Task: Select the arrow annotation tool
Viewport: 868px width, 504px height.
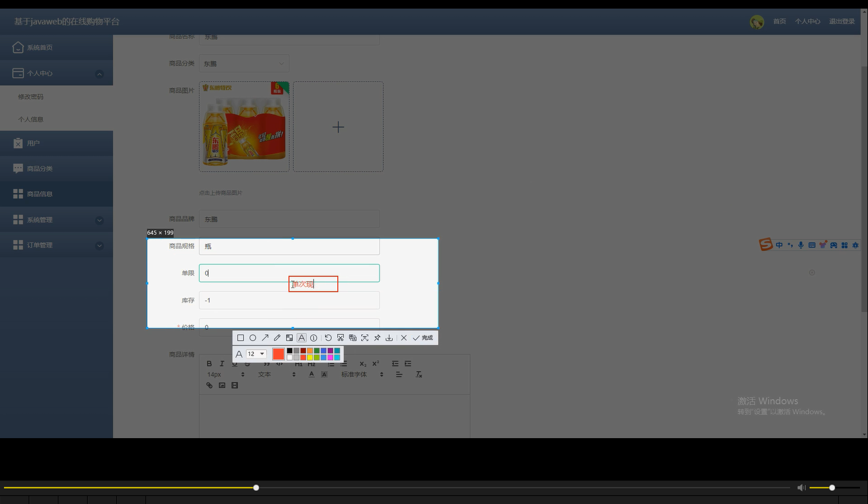Action: coord(265,337)
